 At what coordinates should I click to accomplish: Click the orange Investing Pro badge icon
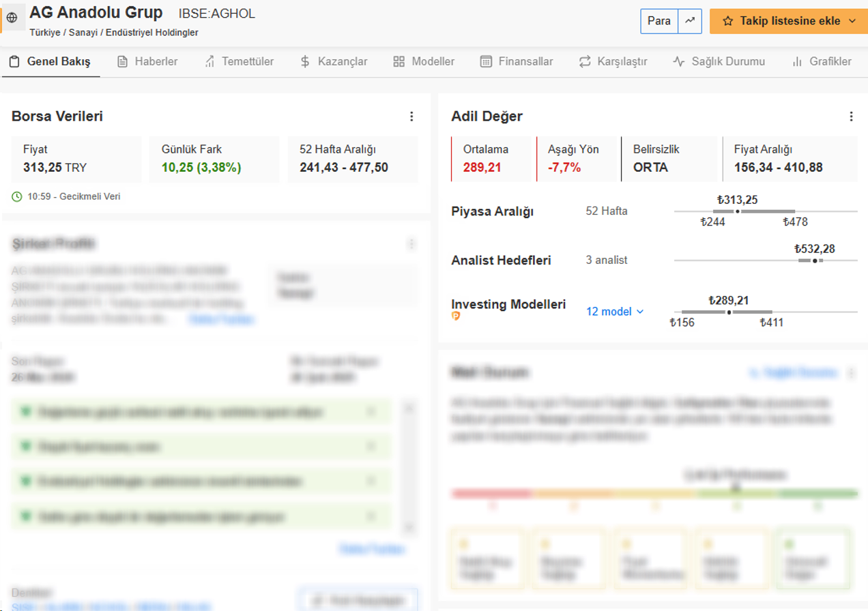[x=456, y=316]
